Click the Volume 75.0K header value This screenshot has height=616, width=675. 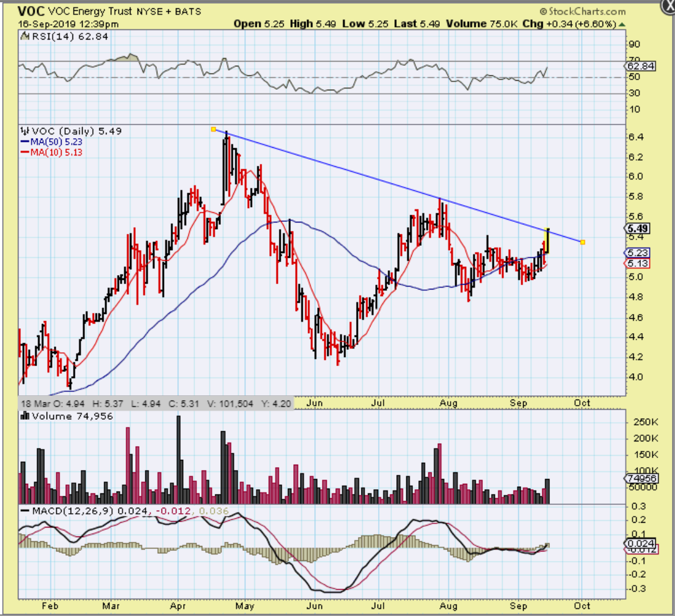(x=481, y=24)
